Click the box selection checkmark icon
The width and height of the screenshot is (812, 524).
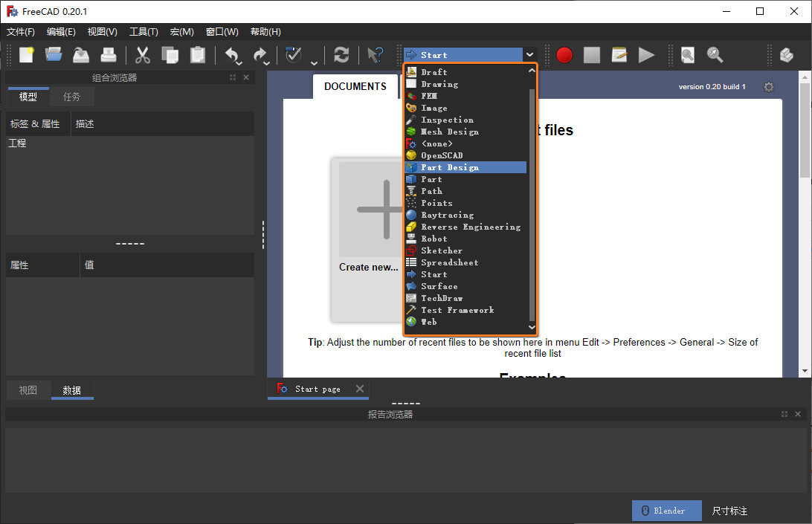coord(294,54)
